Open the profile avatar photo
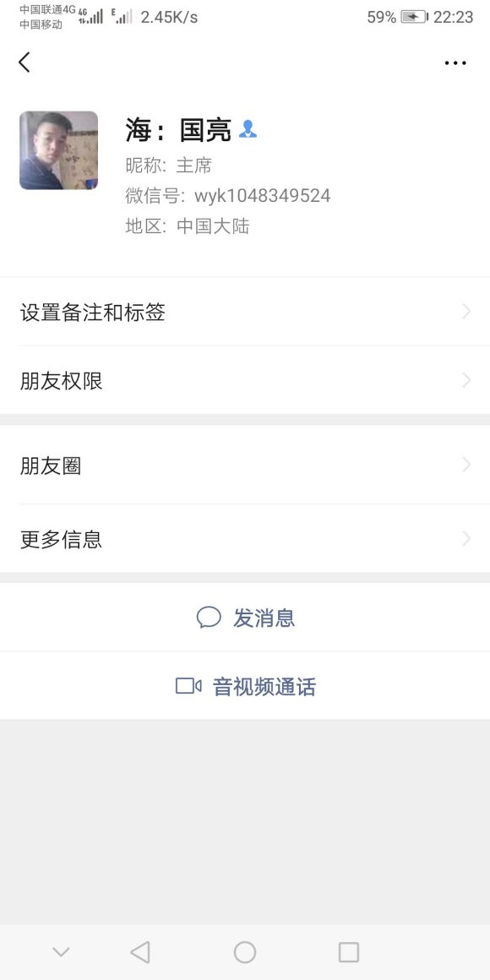490x980 pixels. pos(59,150)
